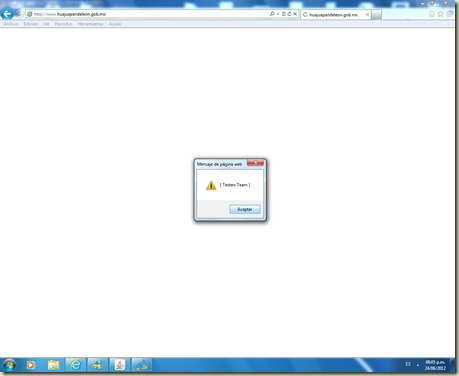Click the Home icon
Screen dimensions: 459x376
point(432,14)
